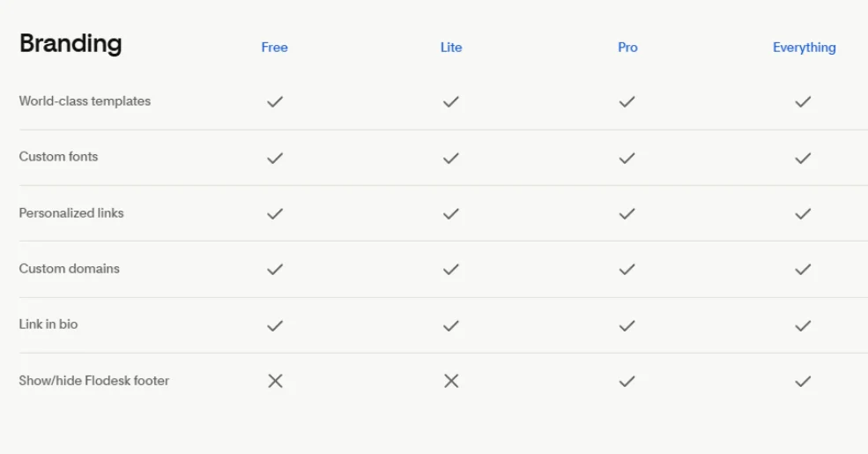
Task: Select the Pro plan header
Action: click(x=627, y=48)
